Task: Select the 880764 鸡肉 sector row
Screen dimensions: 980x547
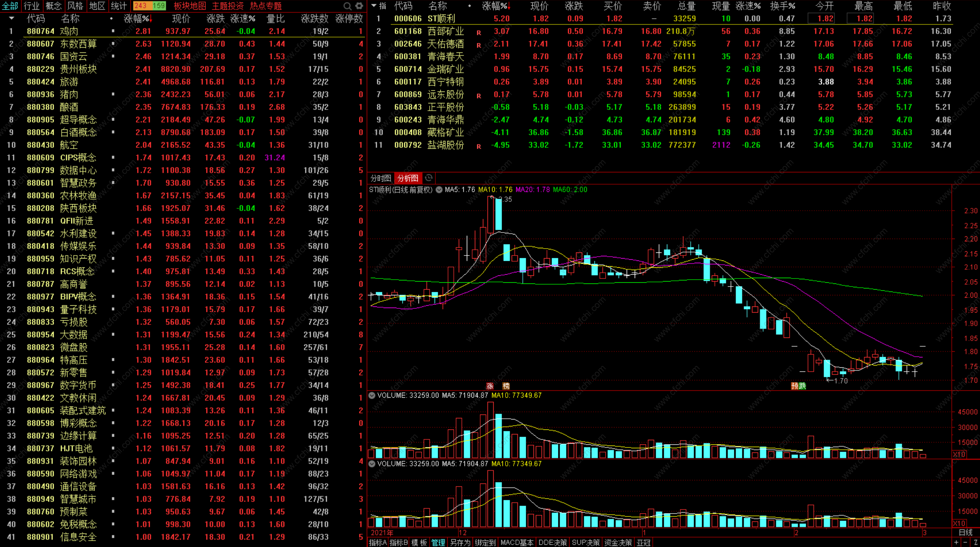Action: click(x=69, y=31)
